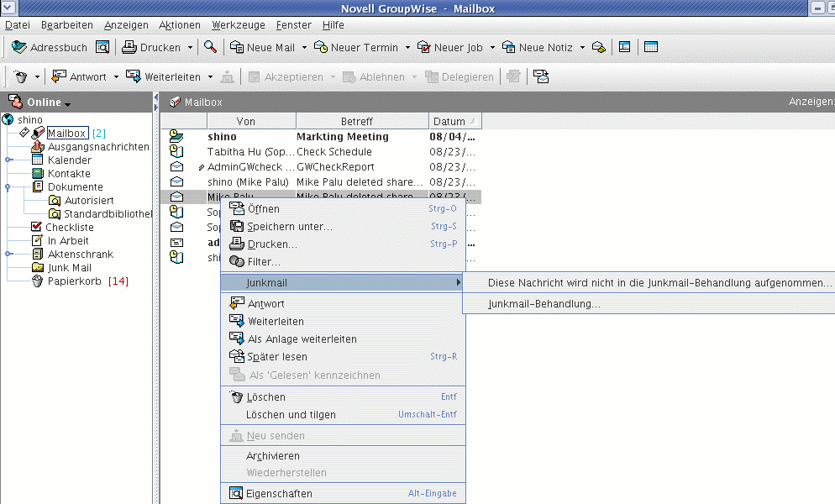
Task: Select the Check Schedule message row
Action: pyautogui.click(x=321, y=152)
